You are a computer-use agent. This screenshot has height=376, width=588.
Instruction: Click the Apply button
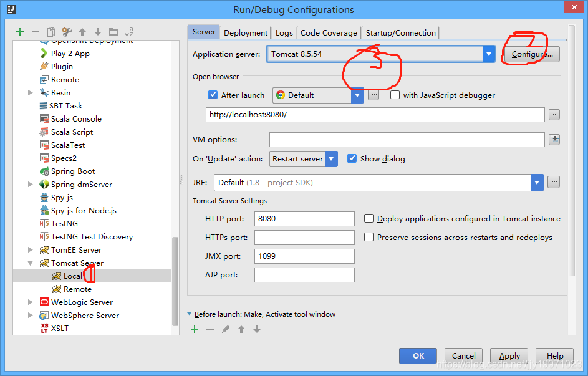click(509, 356)
